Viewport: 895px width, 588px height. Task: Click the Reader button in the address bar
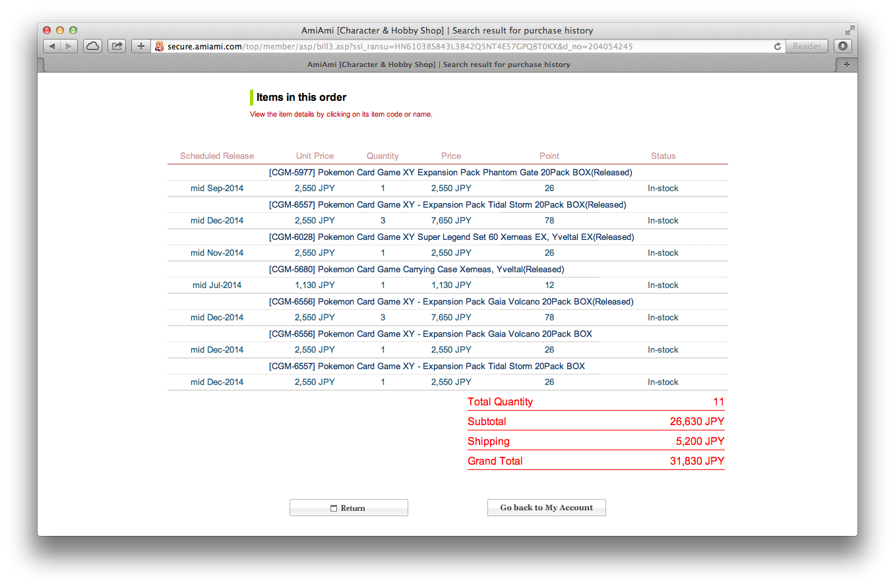pos(807,46)
